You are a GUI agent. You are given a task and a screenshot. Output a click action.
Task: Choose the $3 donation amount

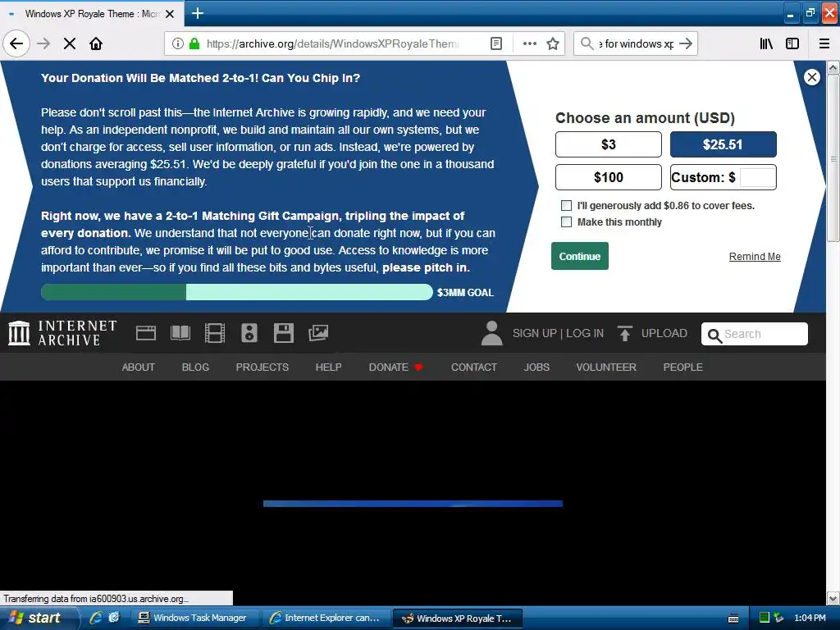tap(609, 144)
